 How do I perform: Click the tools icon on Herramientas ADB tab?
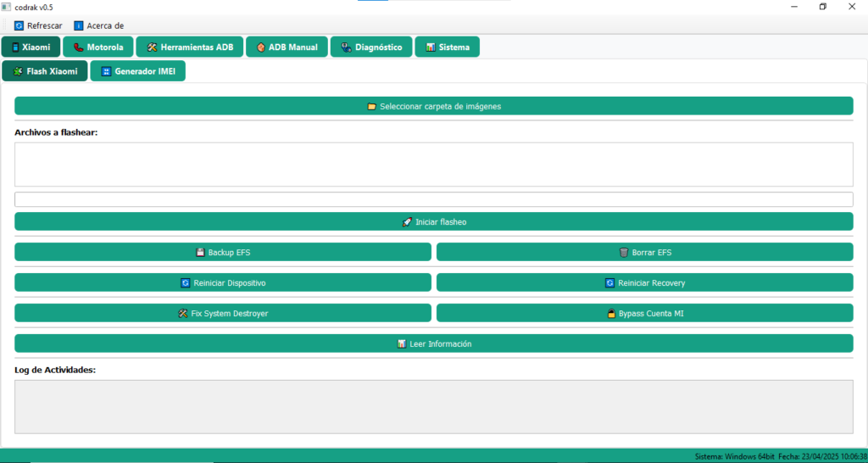click(x=153, y=47)
